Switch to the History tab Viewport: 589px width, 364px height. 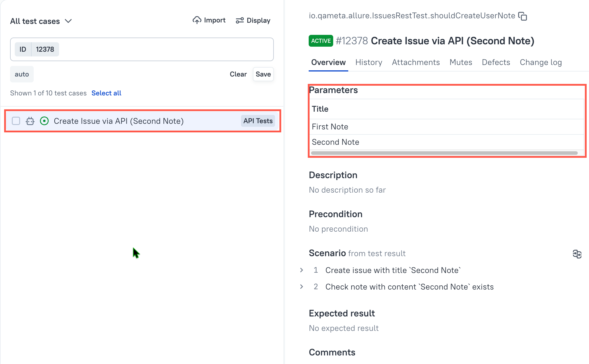point(369,62)
